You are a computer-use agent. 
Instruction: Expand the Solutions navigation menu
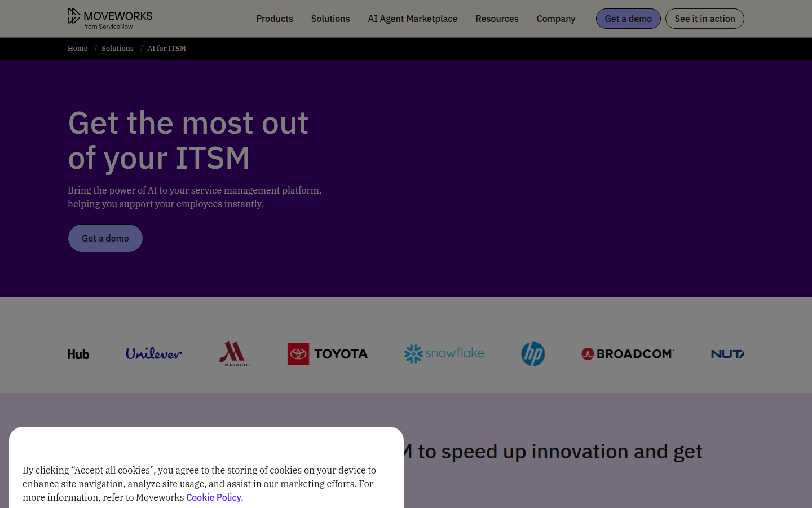(x=330, y=19)
